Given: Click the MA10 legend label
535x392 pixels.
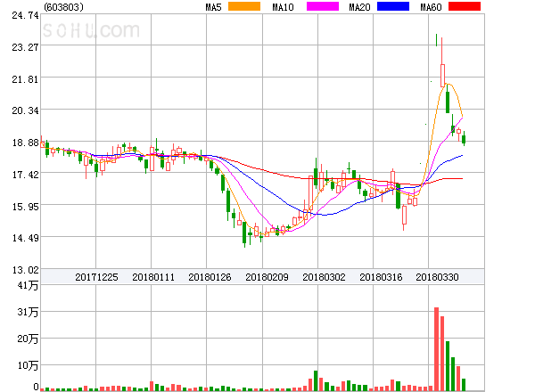Looking at the screenshot, I should (x=283, y=7).
